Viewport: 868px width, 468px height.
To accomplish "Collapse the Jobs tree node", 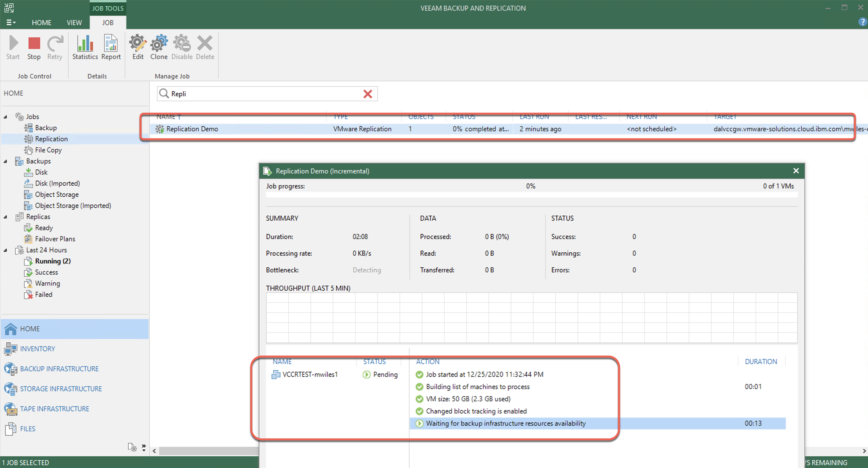I will [x=5, y=117].
